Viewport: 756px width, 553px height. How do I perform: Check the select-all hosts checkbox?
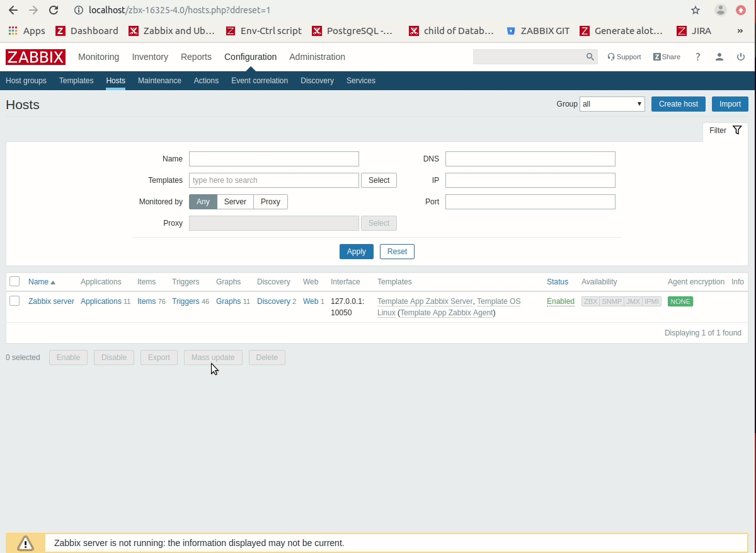(14, 282)
